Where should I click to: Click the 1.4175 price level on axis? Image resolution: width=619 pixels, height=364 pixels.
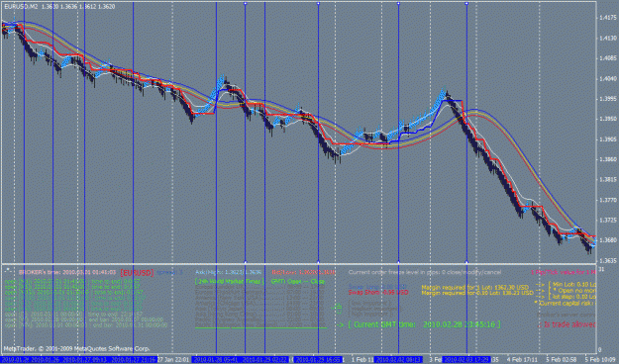pos(608,18)
